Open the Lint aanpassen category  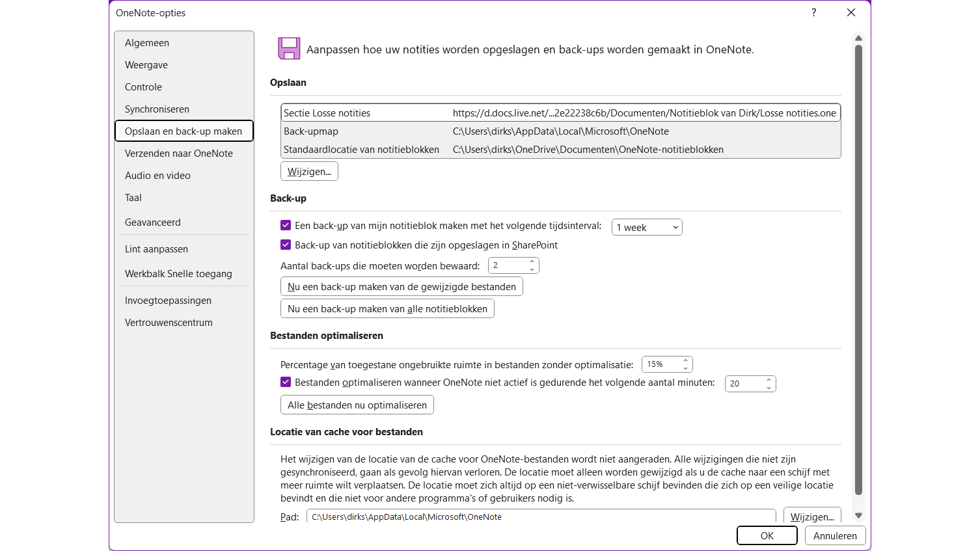(x=184, y=249)
